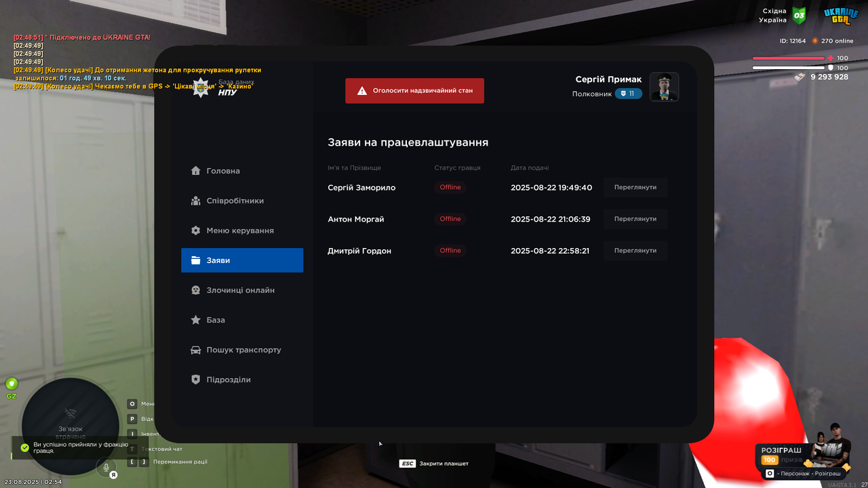The image size is (868, 488).
Task: View application from Антон Моргай
Action: click(x=635, y=219)
